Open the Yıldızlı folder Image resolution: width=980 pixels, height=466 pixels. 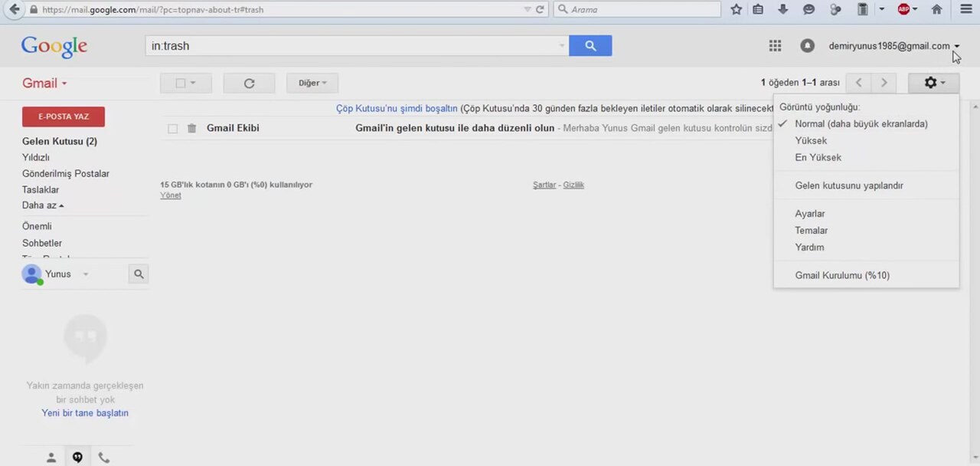click(x=36, y=158)
